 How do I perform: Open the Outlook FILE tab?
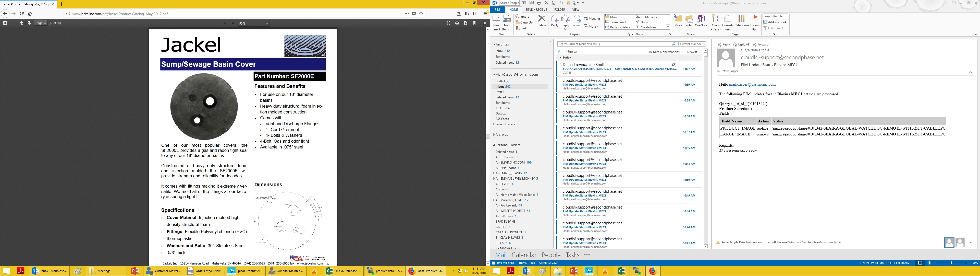[x=497, y=9]
